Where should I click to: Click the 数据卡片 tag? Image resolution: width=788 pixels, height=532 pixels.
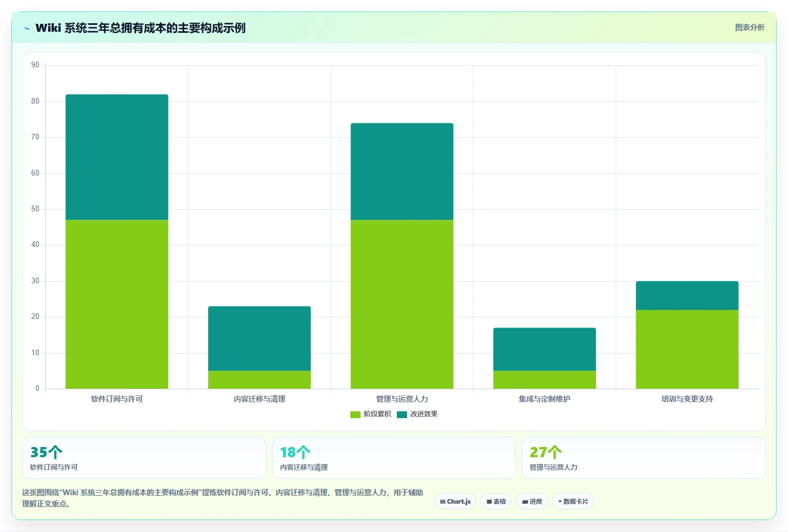pos(573,501)
